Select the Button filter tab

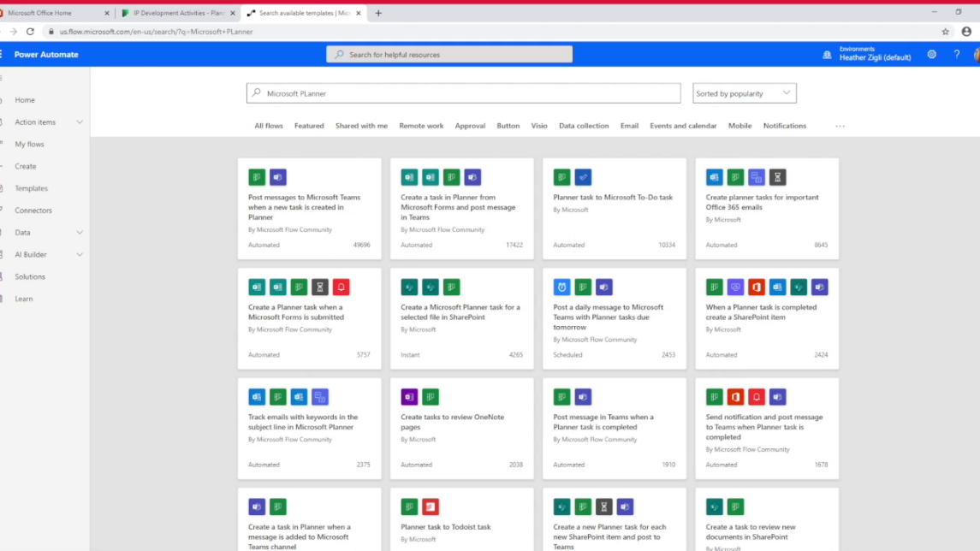[x=508, y=126]
